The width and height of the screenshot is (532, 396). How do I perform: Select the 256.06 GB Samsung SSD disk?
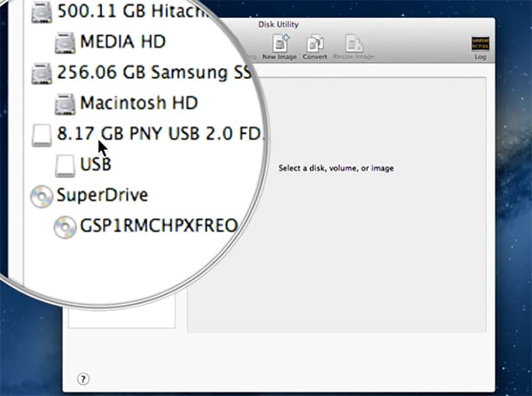pyautogui.click(x=154, y=73)
